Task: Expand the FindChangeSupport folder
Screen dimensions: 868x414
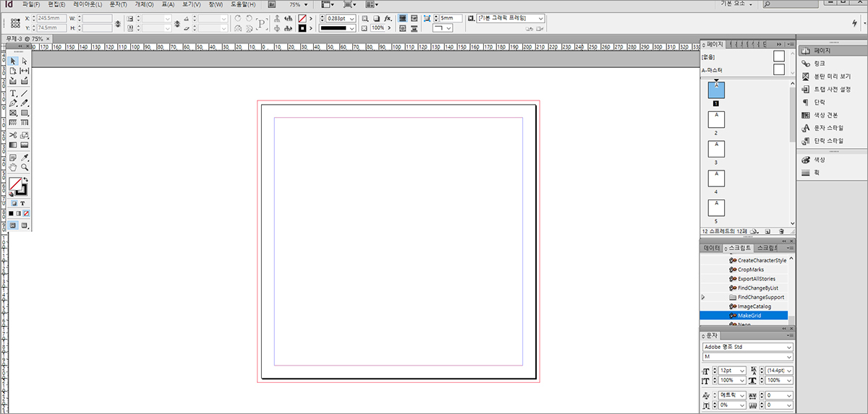Action: click(x=703, y=297)
